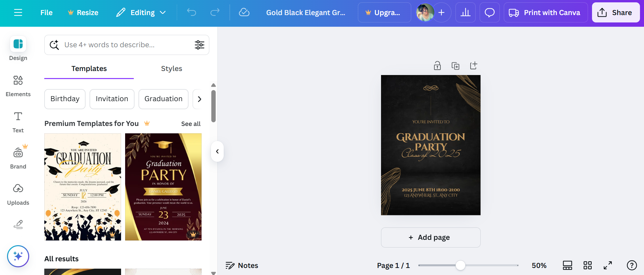Click the Page 1 / 1 indicator
The width and height of the screenshot is (644, 275).
coord(393,266)
